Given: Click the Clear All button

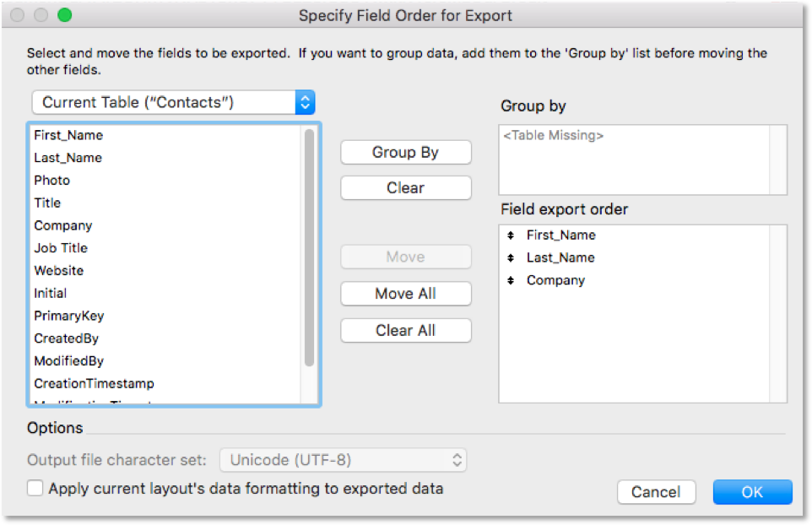Looking at the screenshot, I should point(405,330).
